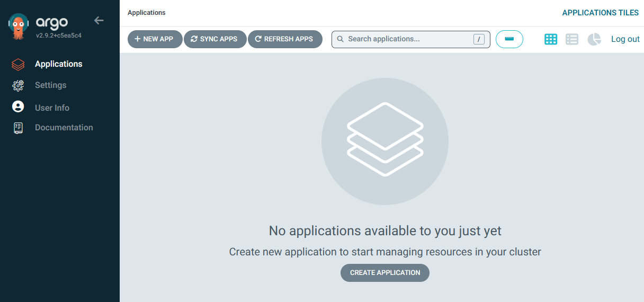Viewport: 644px width, 302px height.
Task: Click the Settings gears icon
Action: coord(18,85)
